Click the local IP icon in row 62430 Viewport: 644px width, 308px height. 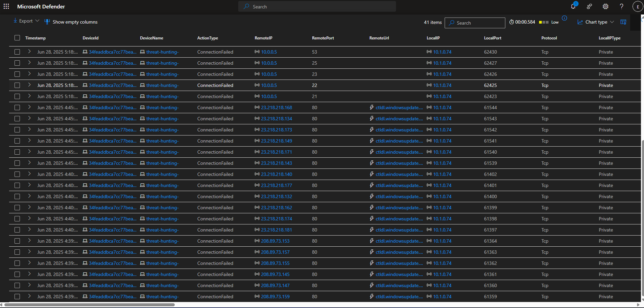(x=429, y=52)
